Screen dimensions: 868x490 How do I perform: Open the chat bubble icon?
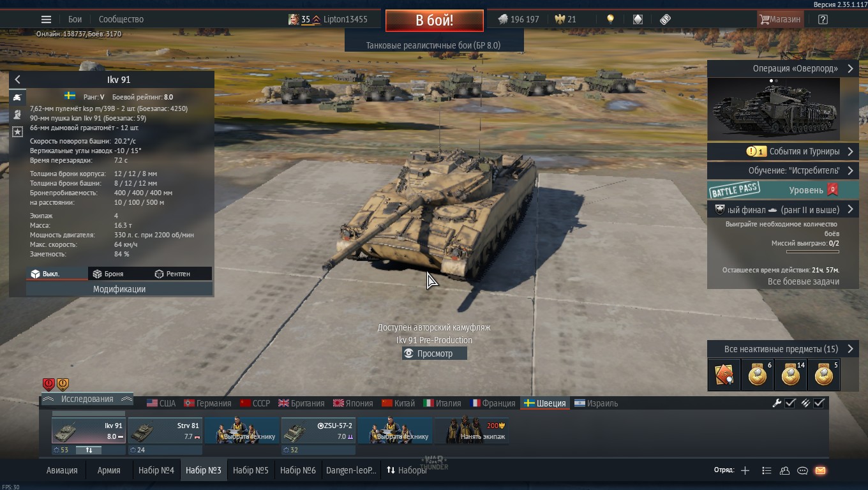tap(802, 471)
